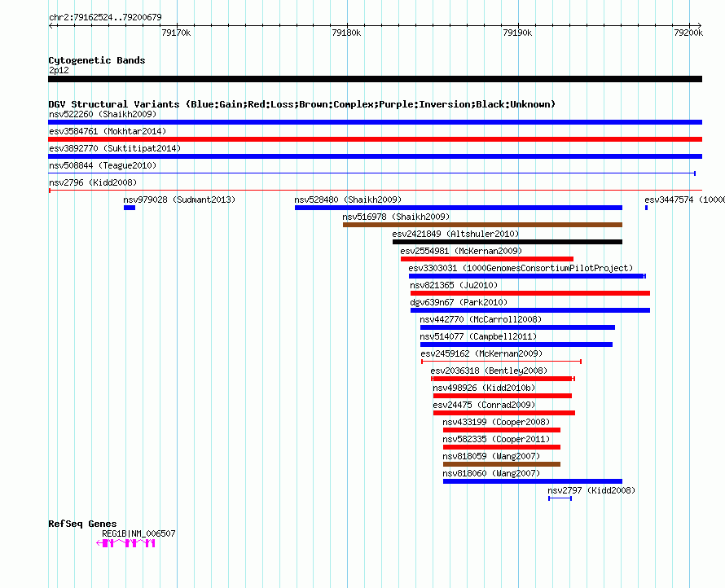
Task: Open the esv2554981 (McKernan2009) label
Action: coord(461,251)
